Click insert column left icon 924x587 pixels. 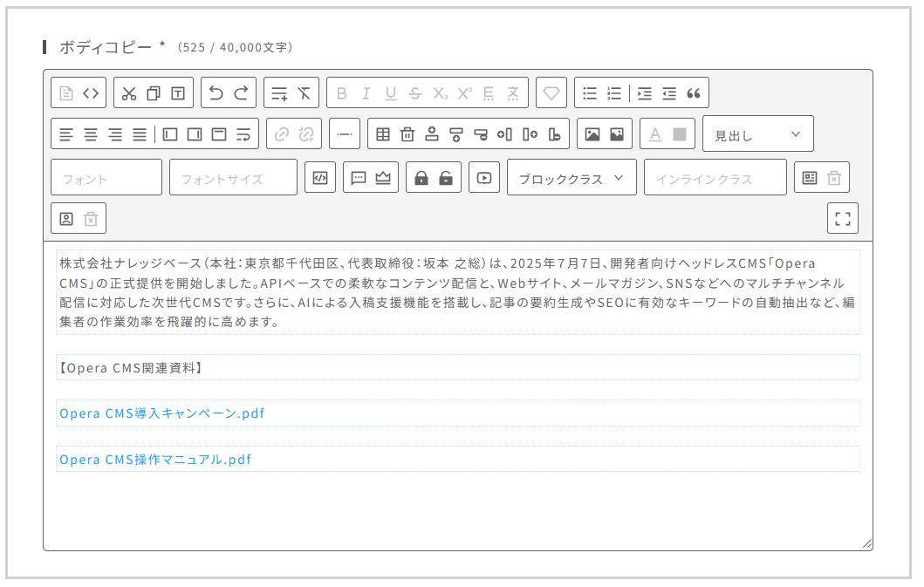click(505, 134)
